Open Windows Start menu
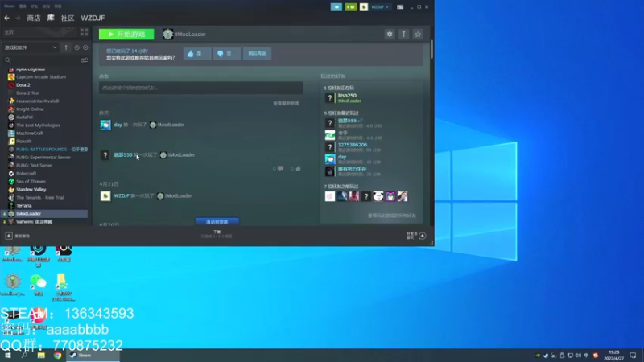 click(8, 356)
